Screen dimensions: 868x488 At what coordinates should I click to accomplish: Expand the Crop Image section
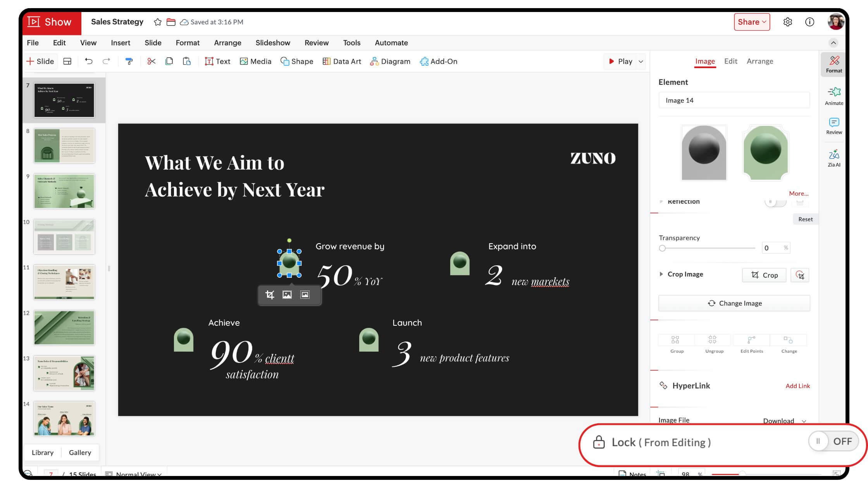click(661, 274)
